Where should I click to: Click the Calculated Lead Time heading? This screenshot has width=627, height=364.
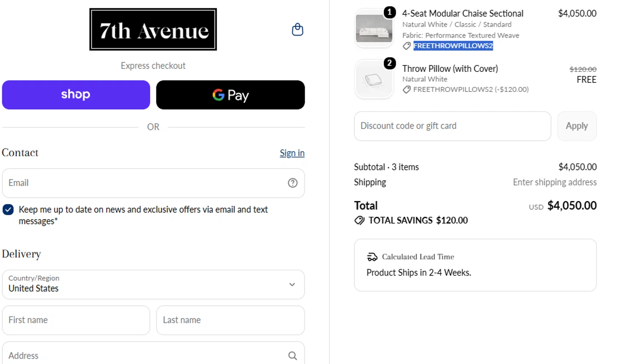(x=418, y=257)
